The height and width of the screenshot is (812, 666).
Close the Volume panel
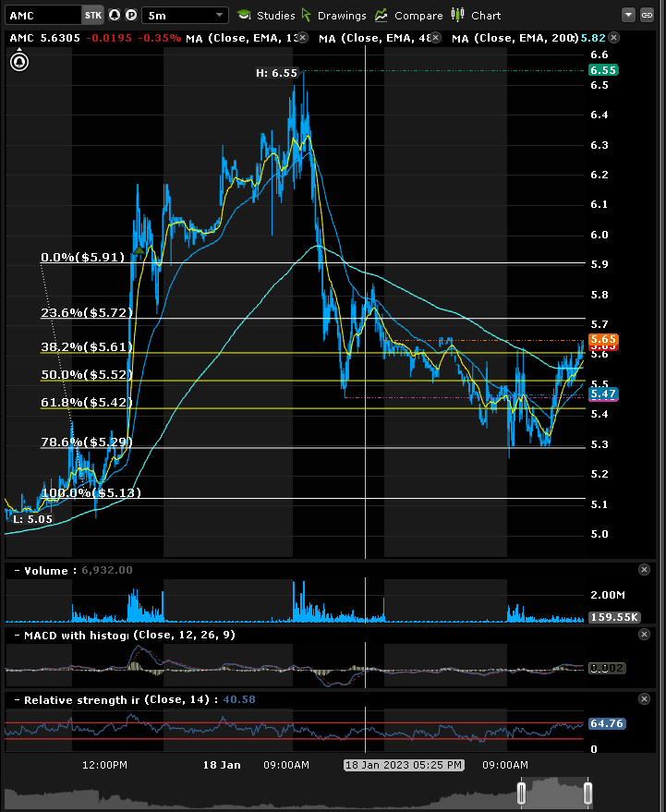(644, 570)
